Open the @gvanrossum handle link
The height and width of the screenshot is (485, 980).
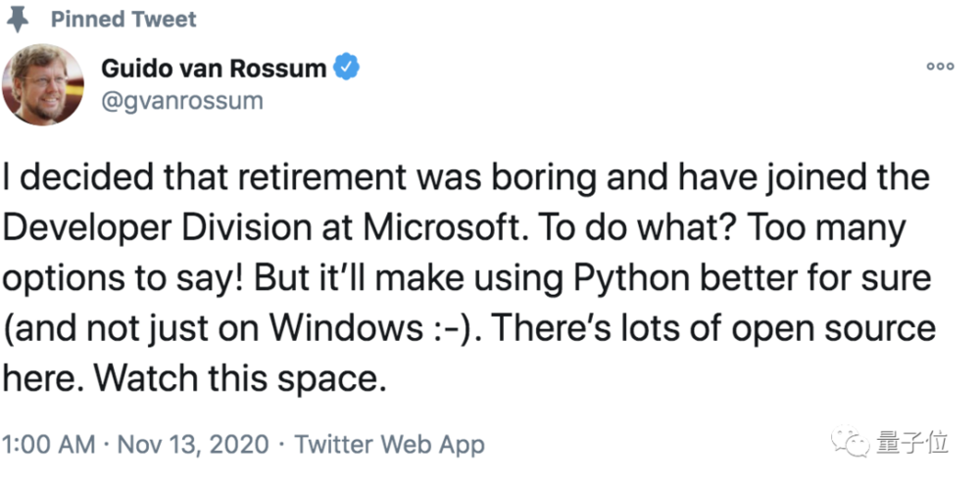click(182, 100)
